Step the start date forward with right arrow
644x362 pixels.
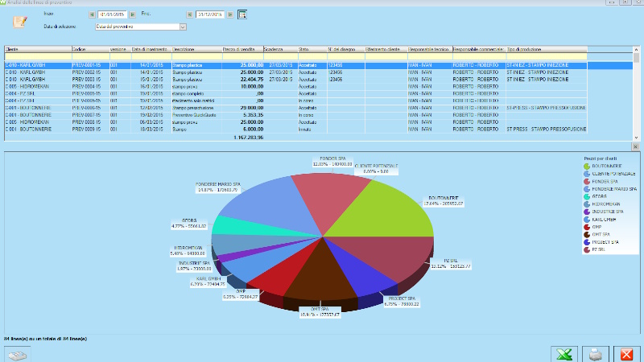[132, 14]
